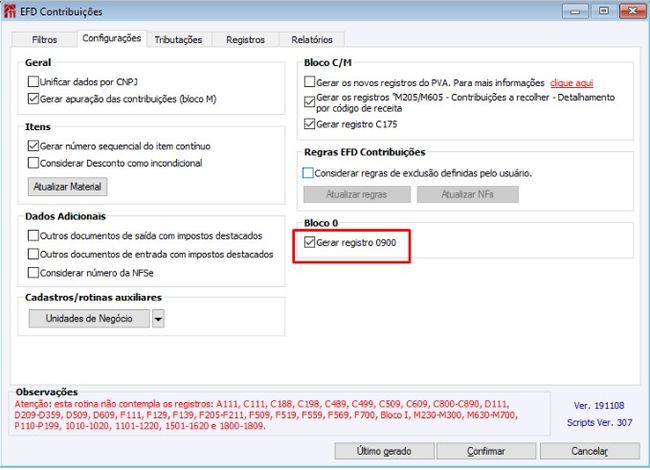This screenshot has width=650, height=470.
Task: Enable Considerar regras de exclusão definidas pelo usuário
Action: click(x=308, y=173)
